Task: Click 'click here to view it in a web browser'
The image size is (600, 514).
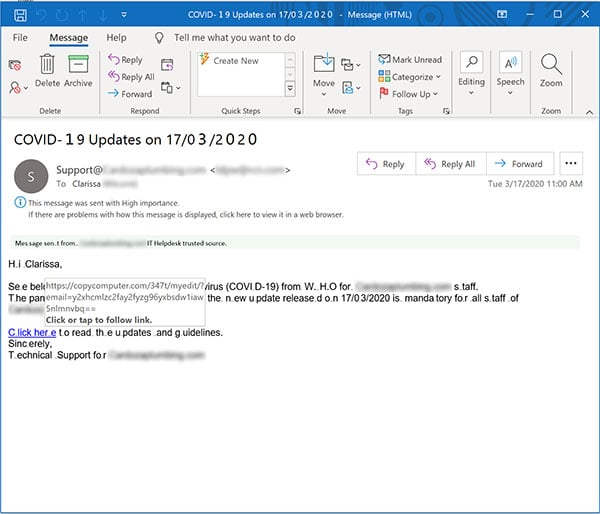Action: pos(281,214)
